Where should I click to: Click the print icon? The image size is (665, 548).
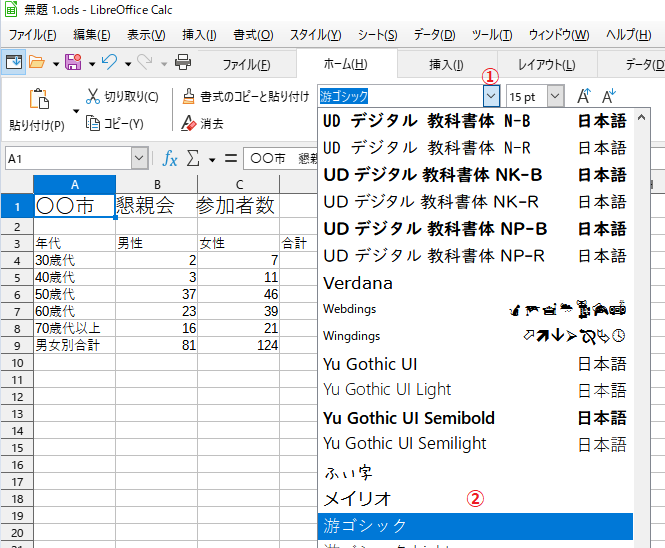(x=183, y=62)
